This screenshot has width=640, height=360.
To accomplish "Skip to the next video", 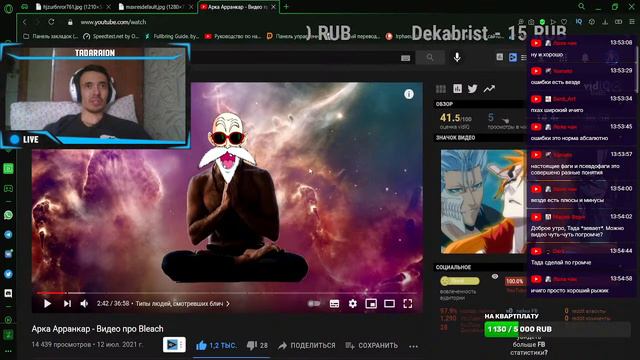I will pos(67,304).
